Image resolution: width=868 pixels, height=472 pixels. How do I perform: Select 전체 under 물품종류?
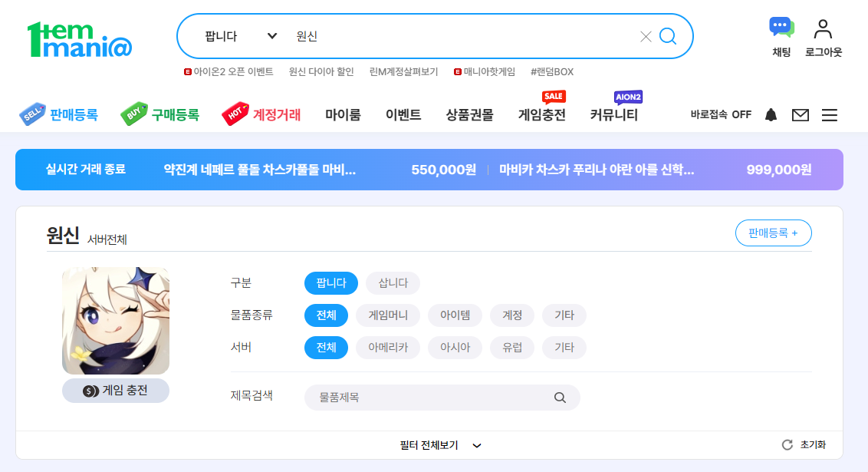click(326, 315)
